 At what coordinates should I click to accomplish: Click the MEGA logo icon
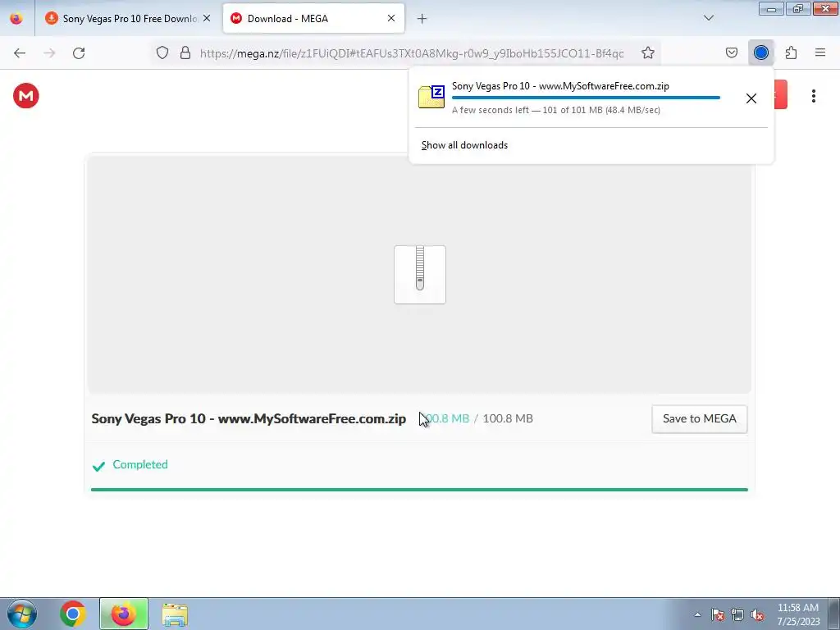tap(25, 96)
